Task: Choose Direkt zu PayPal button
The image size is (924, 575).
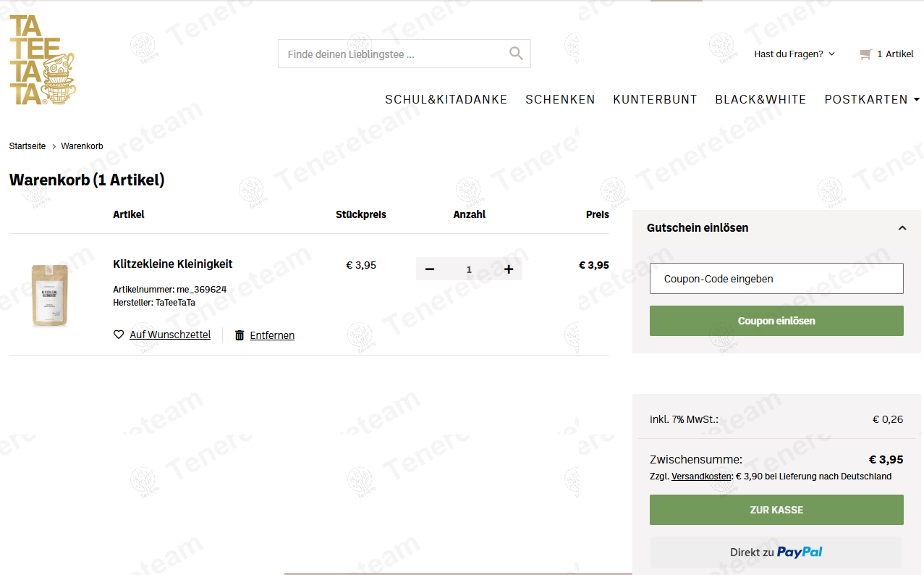Action: point(776,552)
